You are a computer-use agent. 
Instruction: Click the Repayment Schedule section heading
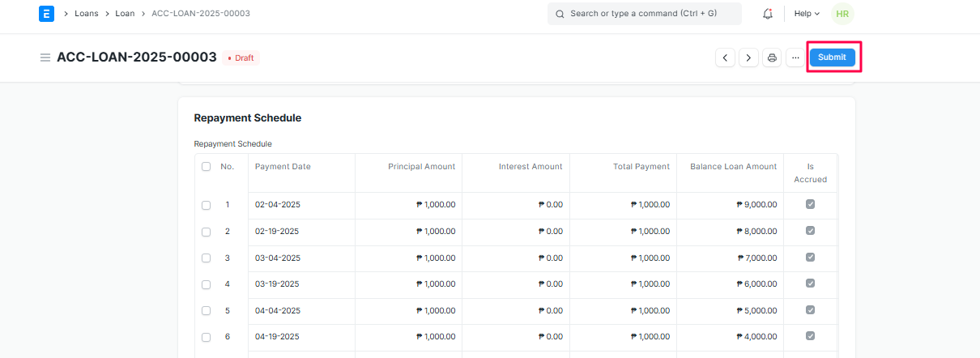coord(248,117)
